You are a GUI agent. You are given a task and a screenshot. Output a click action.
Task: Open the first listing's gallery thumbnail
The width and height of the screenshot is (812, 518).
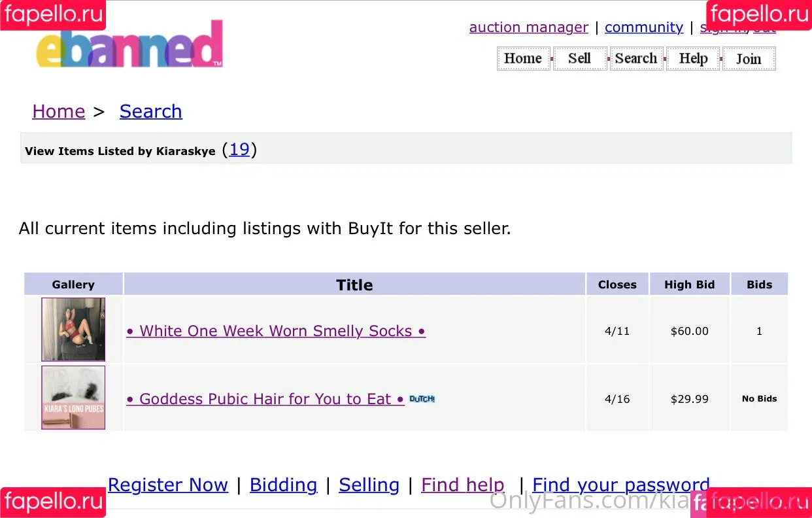pyautogui.click(x=73, y=330)
